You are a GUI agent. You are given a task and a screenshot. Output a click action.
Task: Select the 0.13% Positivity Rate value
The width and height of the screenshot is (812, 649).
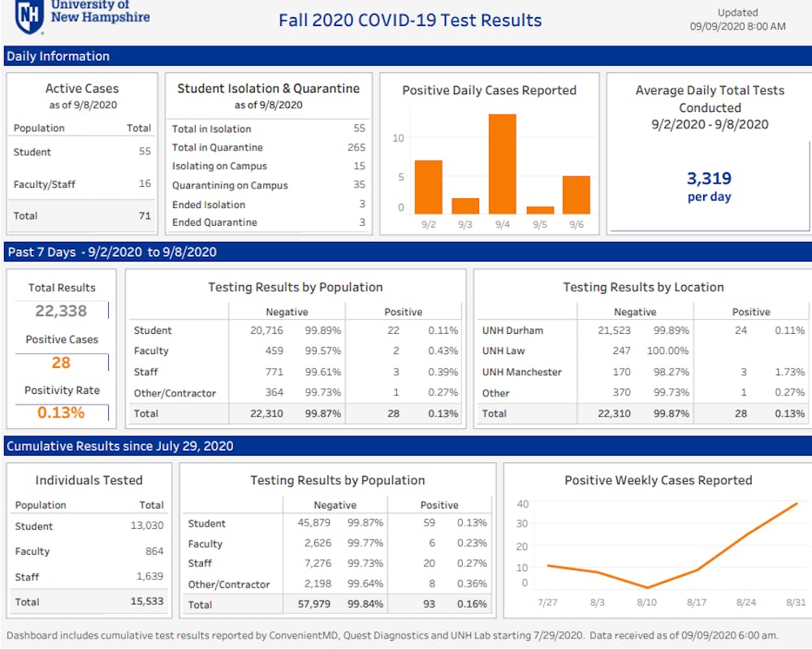61,412
